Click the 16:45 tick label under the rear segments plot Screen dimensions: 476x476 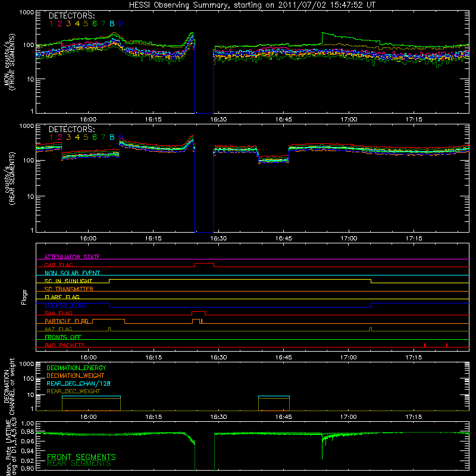284,239
